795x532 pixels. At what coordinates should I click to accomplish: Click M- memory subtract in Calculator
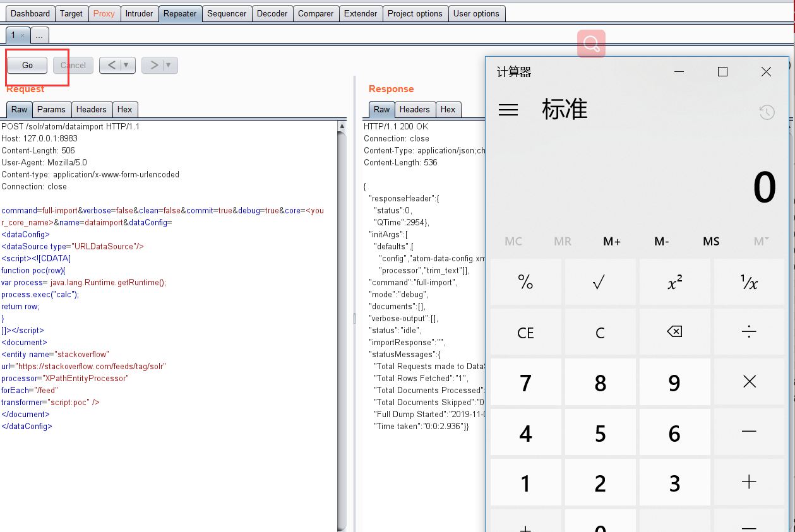[x=662, y=241]
